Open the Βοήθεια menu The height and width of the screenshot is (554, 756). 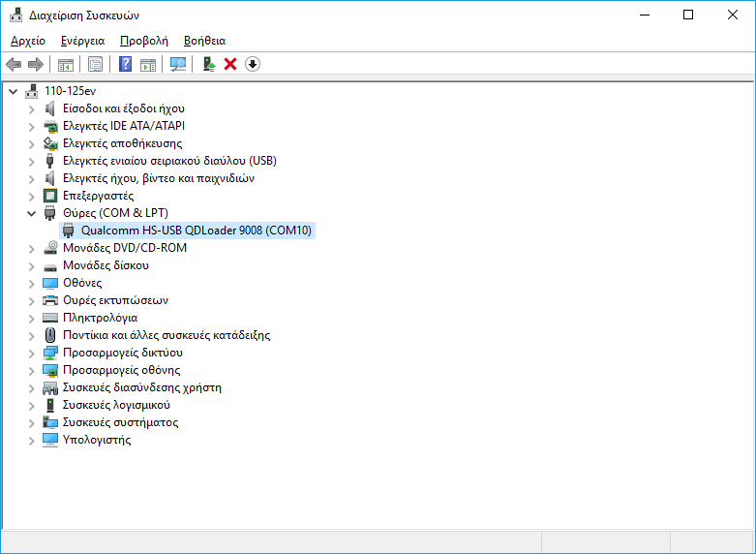(x=204, y=41)
